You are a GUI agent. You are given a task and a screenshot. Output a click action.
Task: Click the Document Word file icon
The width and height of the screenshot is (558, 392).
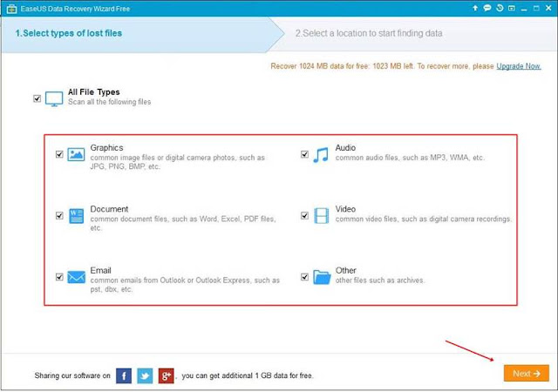tap(76, 215)
